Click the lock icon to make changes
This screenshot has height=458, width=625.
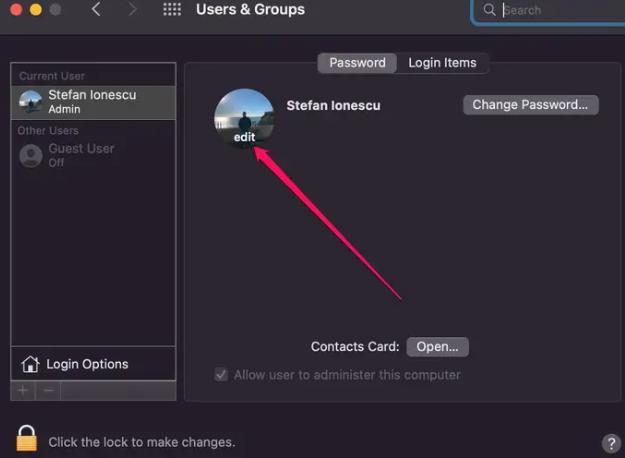tap(27, 438)
